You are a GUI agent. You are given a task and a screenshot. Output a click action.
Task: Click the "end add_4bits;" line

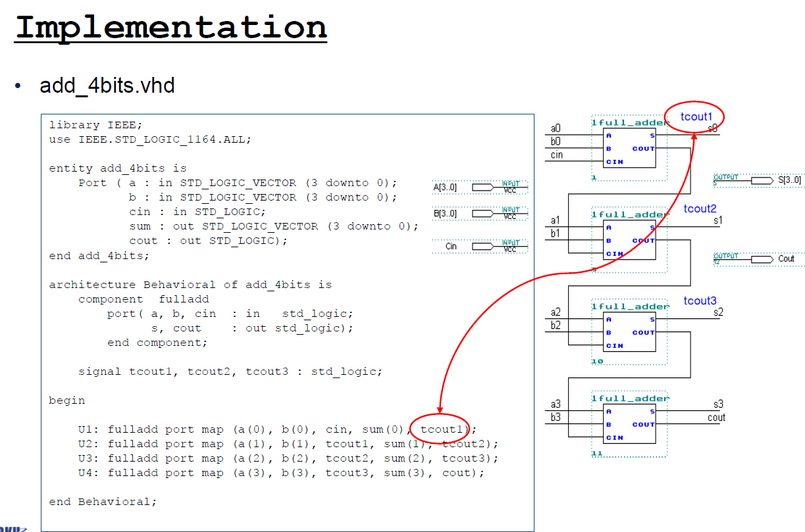99,255
